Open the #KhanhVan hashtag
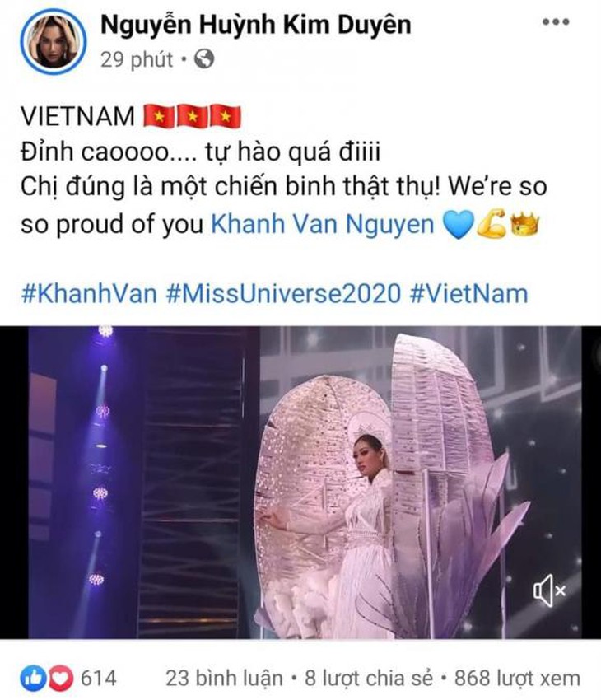 (89, 294)
